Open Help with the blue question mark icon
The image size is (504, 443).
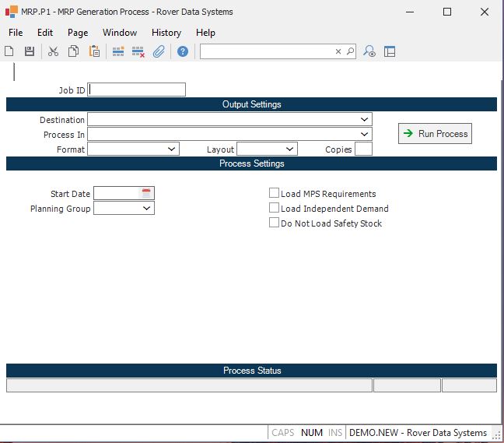(183, 51)
